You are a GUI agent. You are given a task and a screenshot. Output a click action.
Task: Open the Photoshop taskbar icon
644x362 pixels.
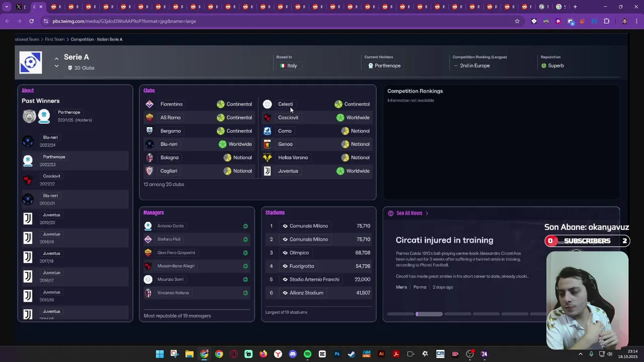[x=337, y=354]
